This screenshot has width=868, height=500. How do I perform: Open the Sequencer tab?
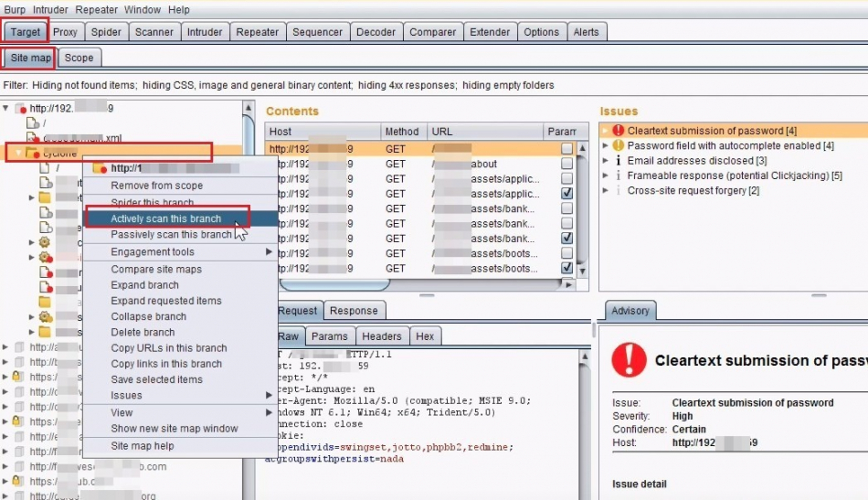pyautogui.click(x=317, y=32)
